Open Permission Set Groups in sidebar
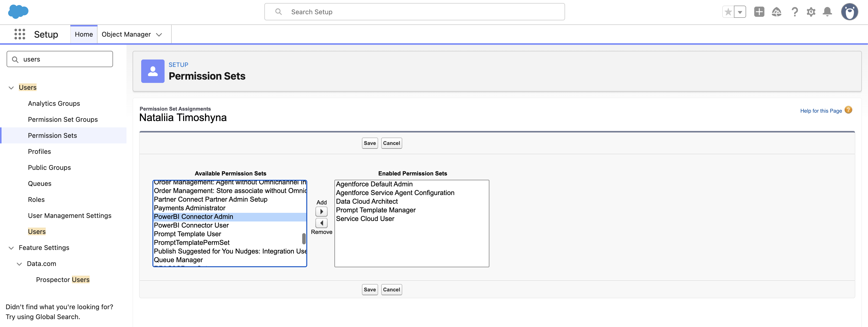Screen dimensions: 868x327 click(63, 120)
